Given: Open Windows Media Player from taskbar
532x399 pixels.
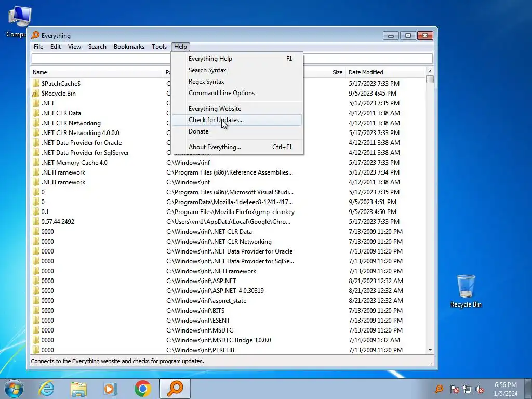Looking at the screenshot, I should click(x=110, y=389).
